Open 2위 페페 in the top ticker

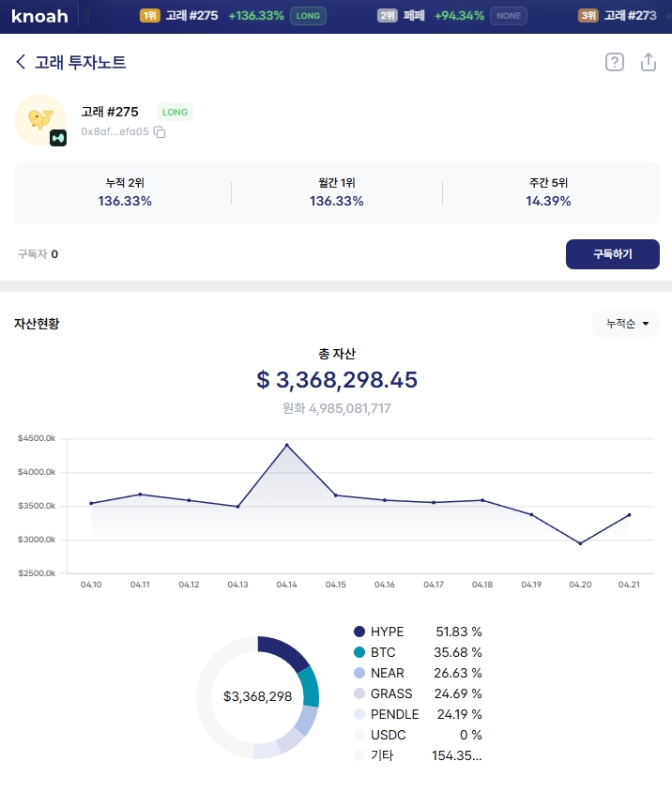413,16
